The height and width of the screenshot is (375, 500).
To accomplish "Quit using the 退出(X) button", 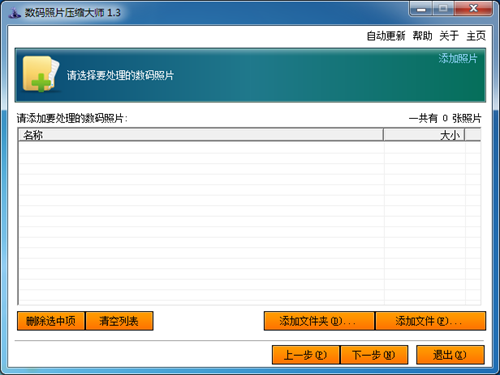I will [450, 355].
